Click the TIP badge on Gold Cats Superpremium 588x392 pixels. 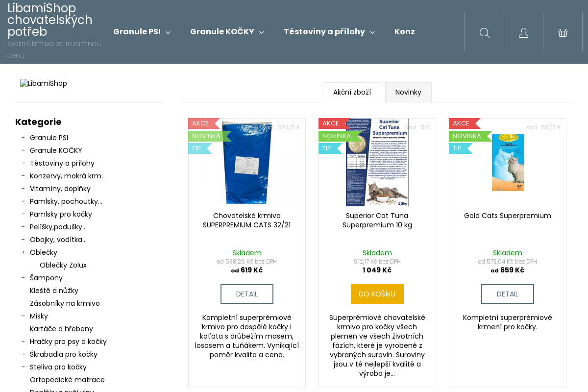tap(456, 147)
